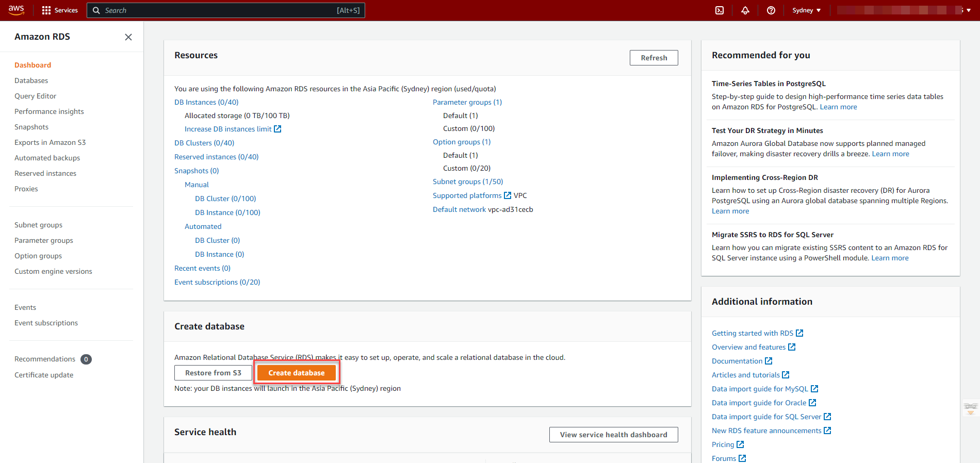Click View service health dashboard button
The width and height of the screenshot is (980, 463).
tap(613, 435)
